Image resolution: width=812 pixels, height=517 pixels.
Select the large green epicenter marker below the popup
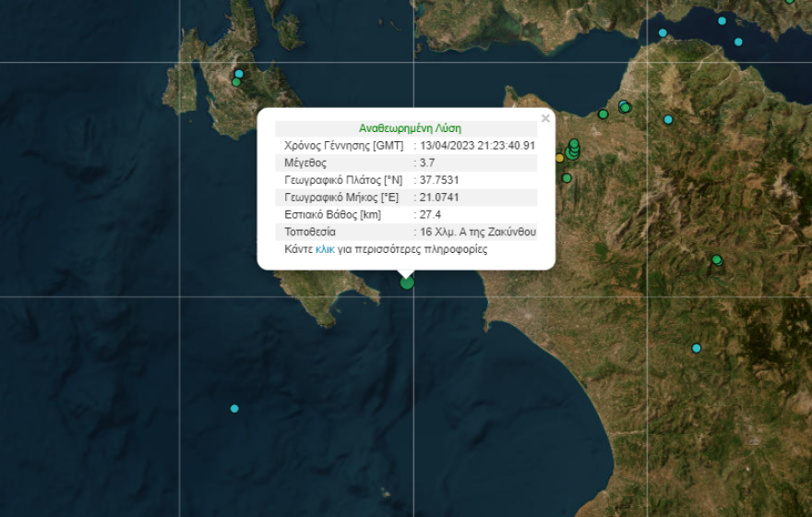(x=407, y=283)
